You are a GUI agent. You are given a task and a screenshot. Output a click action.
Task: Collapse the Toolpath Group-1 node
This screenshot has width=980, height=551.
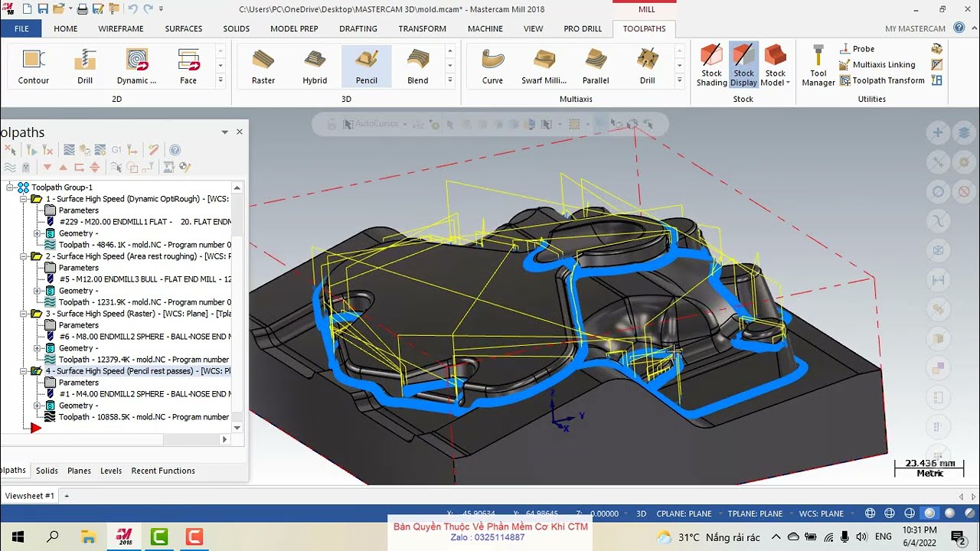pos(9,187)
